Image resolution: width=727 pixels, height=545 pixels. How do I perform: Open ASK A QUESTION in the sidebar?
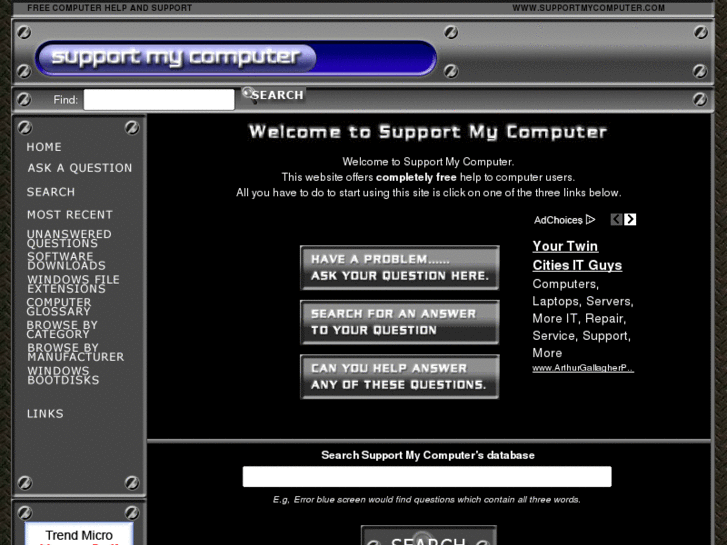[x=80, y=168]
